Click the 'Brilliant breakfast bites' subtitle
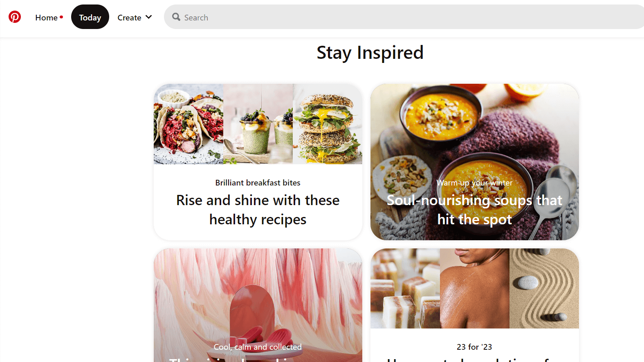This screenshot has width=644, height=362. coord(258,183)
